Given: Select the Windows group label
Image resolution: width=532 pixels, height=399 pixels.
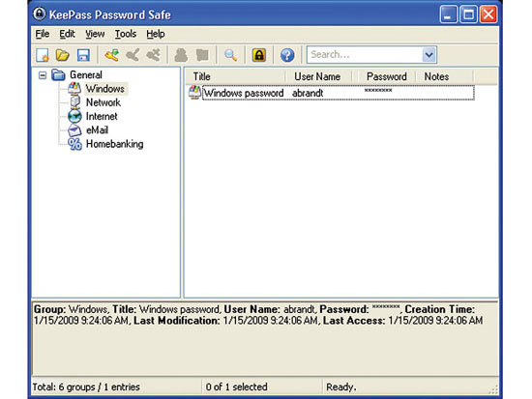Looking at the screenshot, I should [105, 89].
